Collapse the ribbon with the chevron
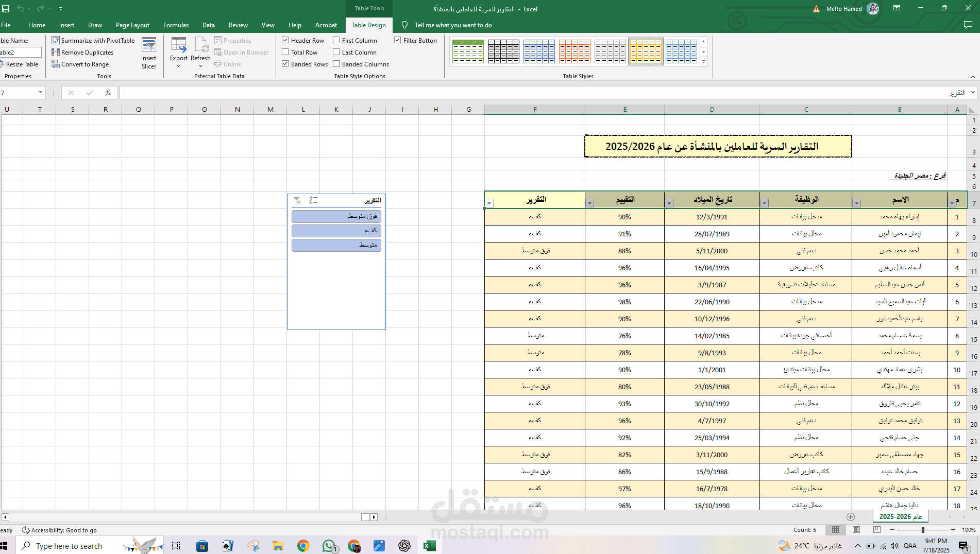The height and width of the screenshot is (554, 980). click(973, 77)
